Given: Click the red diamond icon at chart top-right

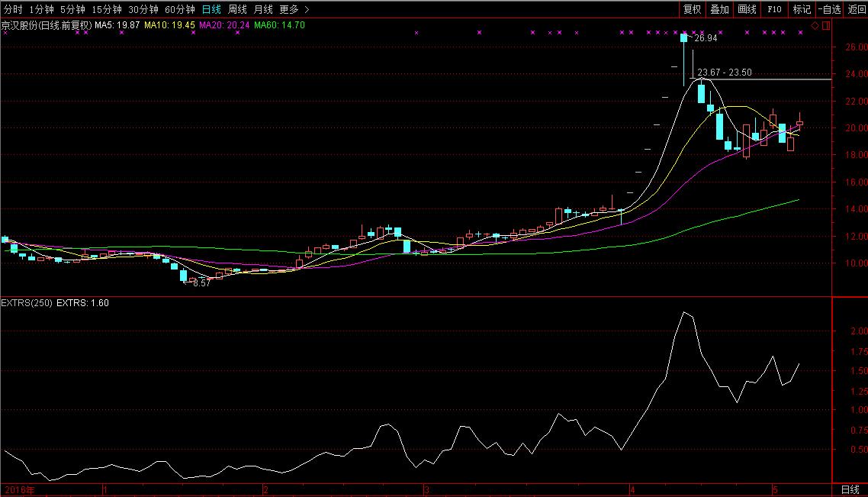Looking at the screenshot, I should pyautogui.click(x=815, y=25).
